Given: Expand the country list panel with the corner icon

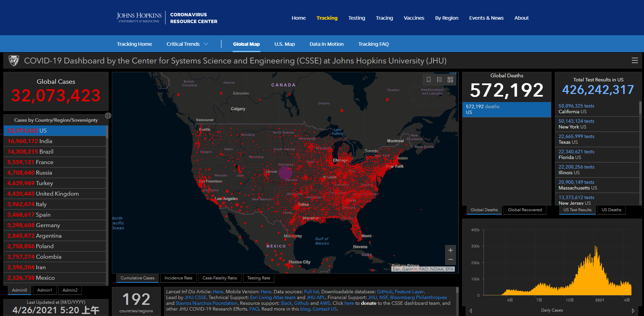Looking at the screenshot, I should point(108,116).
